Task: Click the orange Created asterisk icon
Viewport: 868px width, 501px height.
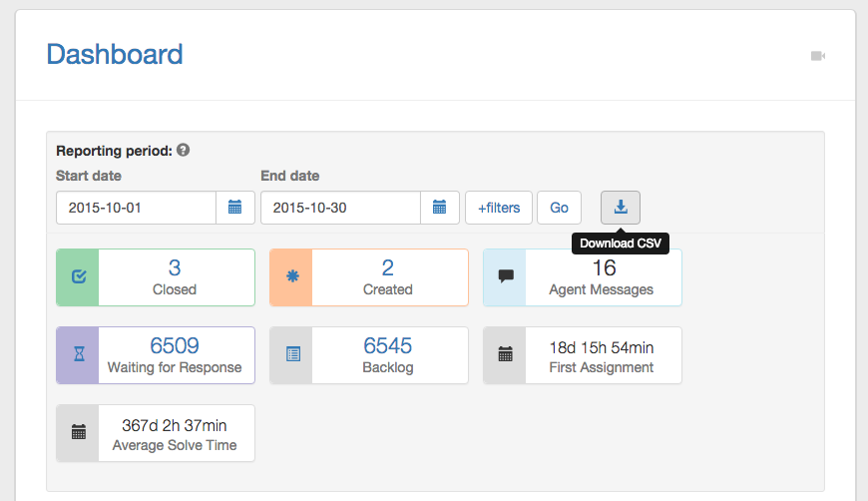Action: pyautogui.click(x=291, y=277)
